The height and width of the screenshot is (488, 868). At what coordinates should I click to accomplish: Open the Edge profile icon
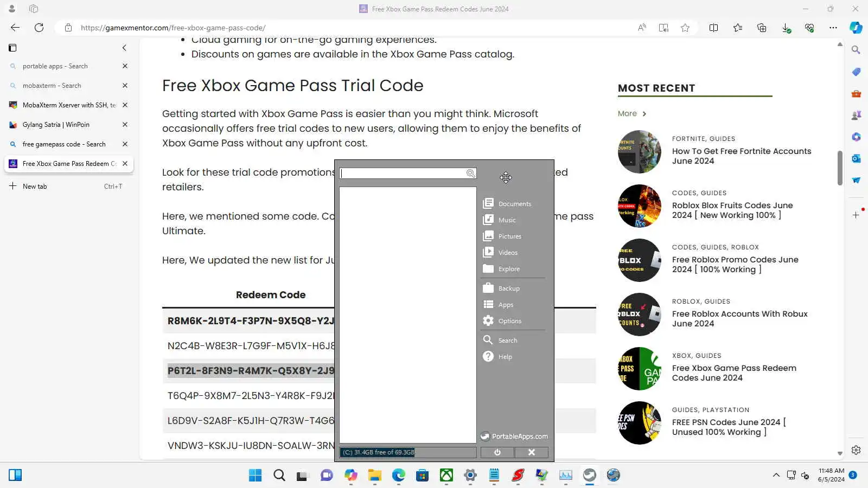coord(12,9)
